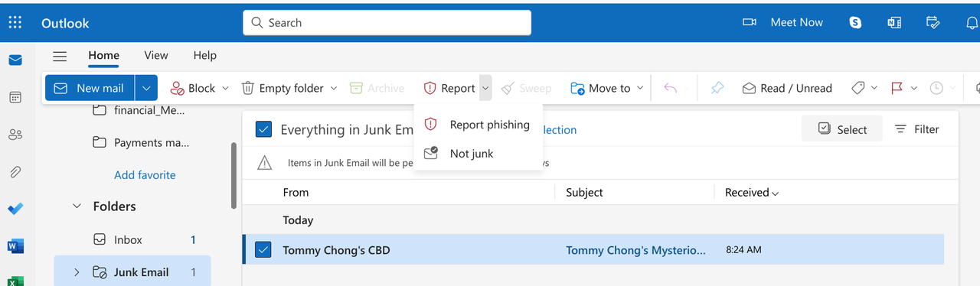Open the To Do checkmark app
The image size is (980, 286).
point(15,209)
